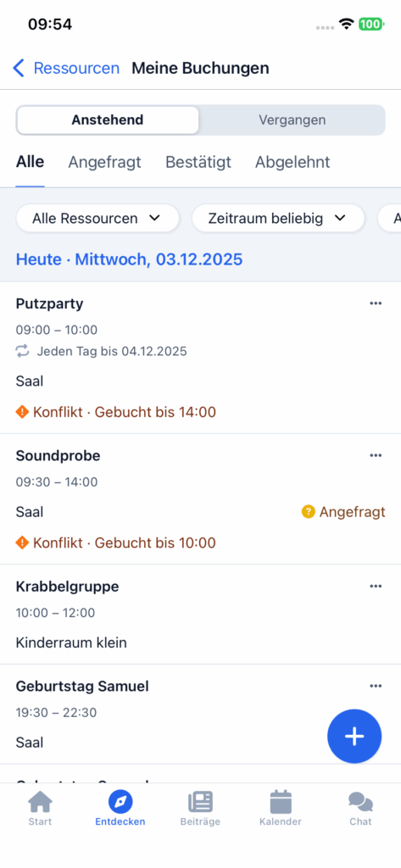
Task: Go back to Ressourcen
Action: (66, 68)
